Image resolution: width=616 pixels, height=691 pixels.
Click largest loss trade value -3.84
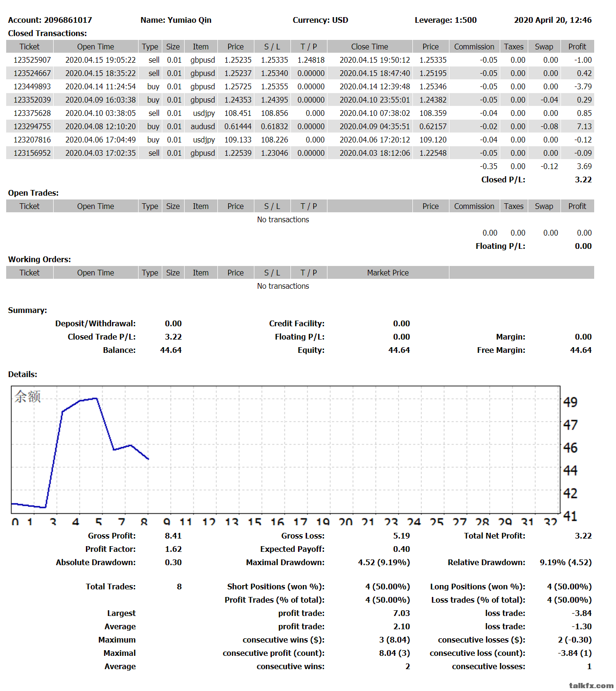click(x=582, y=613)
